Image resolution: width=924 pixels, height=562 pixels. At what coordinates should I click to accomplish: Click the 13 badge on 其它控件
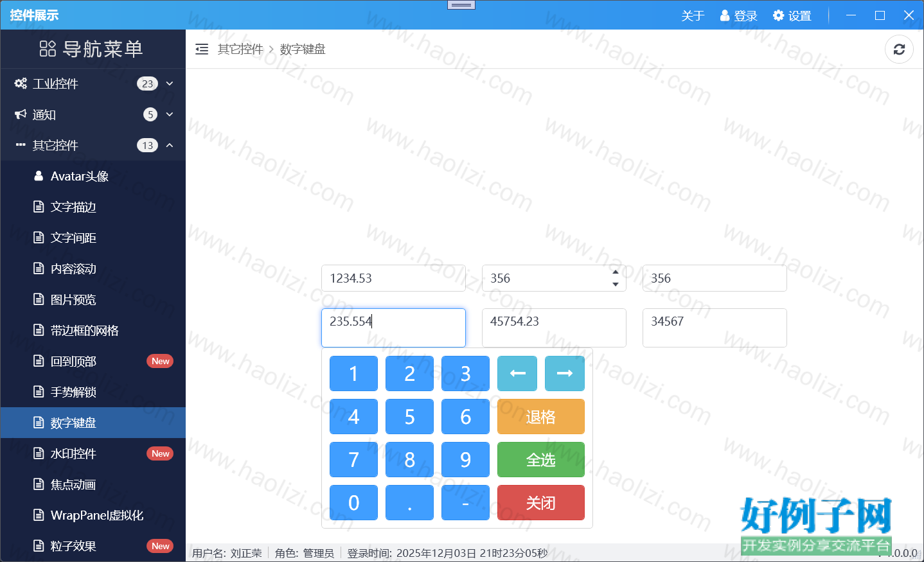tap(147, 145)
